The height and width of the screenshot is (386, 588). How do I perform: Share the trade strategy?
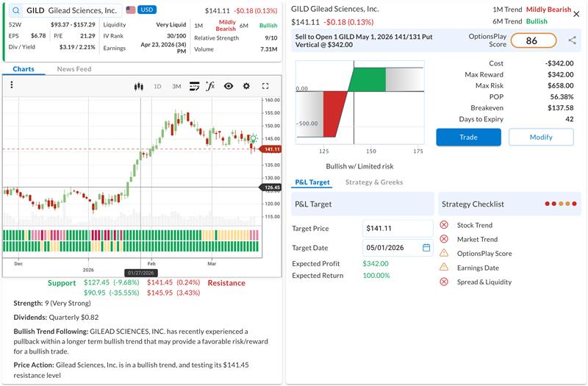click(572, 40)
